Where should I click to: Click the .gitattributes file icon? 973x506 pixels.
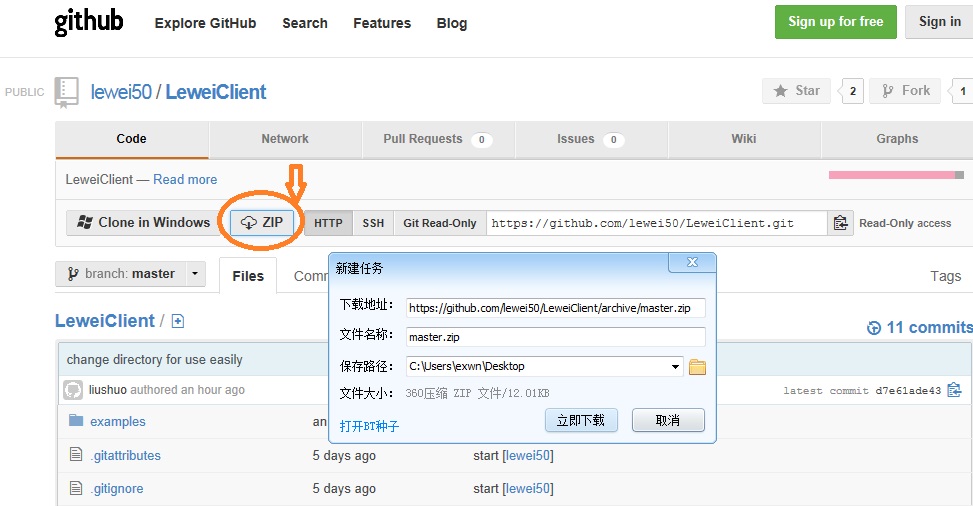click(x=76, y=454)
